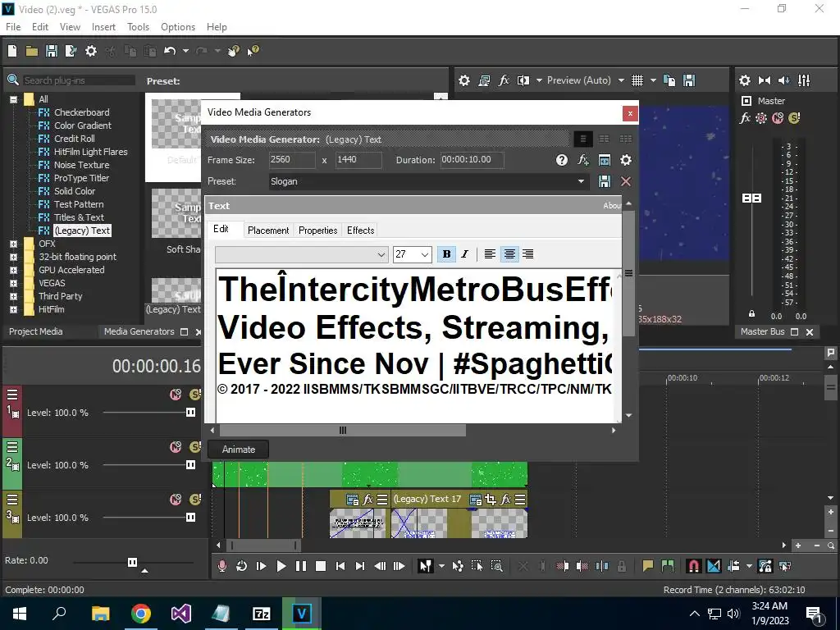The image size is (840, 630).
Task: Select the Credit Roll generator
Action: tap(74, 139)
